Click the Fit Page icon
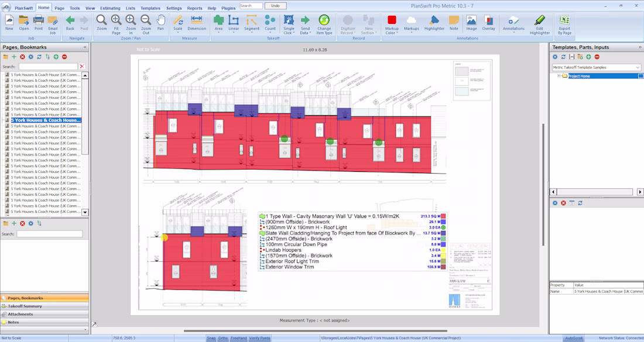644x342 pixels. pyautogui.click(x=116, y=22)
